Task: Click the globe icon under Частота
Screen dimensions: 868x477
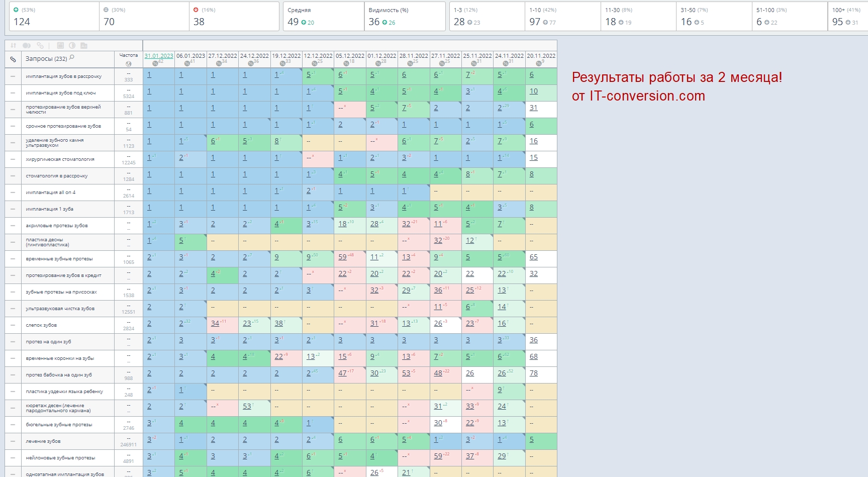Action: click(129, 63)
